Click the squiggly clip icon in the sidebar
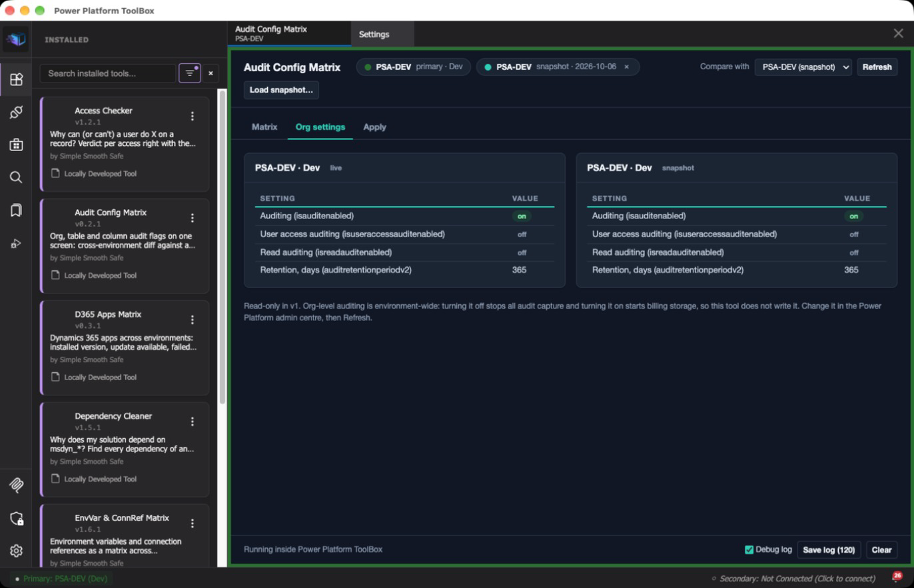This screenshot has height=588, width=914. pyautogui.click(x=16, y=485)
